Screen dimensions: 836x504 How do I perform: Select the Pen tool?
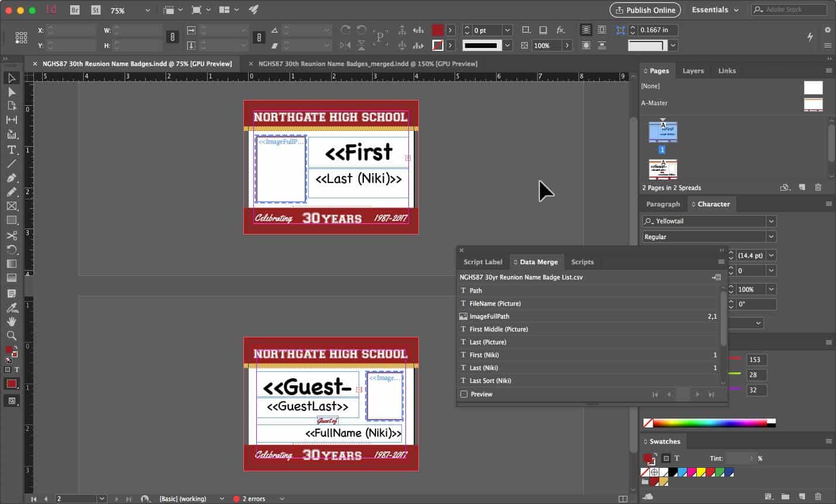[12, 178]
